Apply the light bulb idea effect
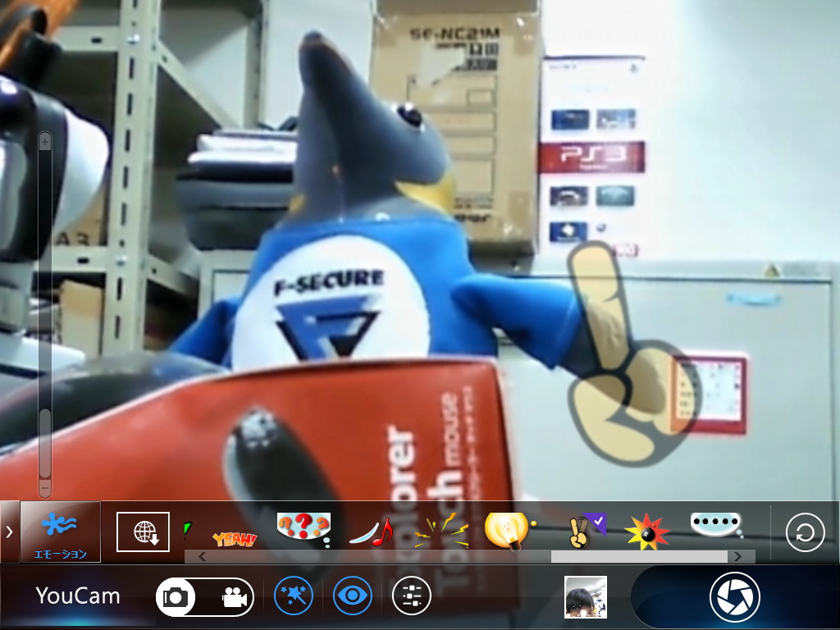840x630 pixels. [x=509, y=531]
